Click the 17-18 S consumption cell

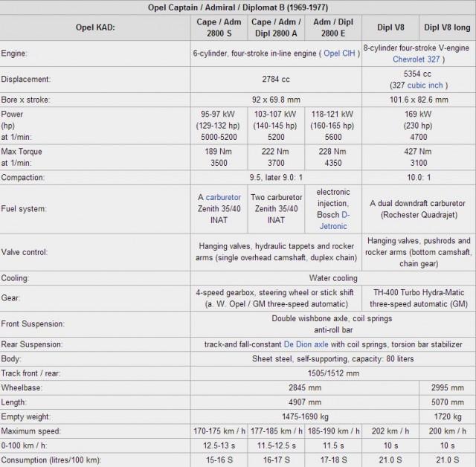click(x=333, y=460)
